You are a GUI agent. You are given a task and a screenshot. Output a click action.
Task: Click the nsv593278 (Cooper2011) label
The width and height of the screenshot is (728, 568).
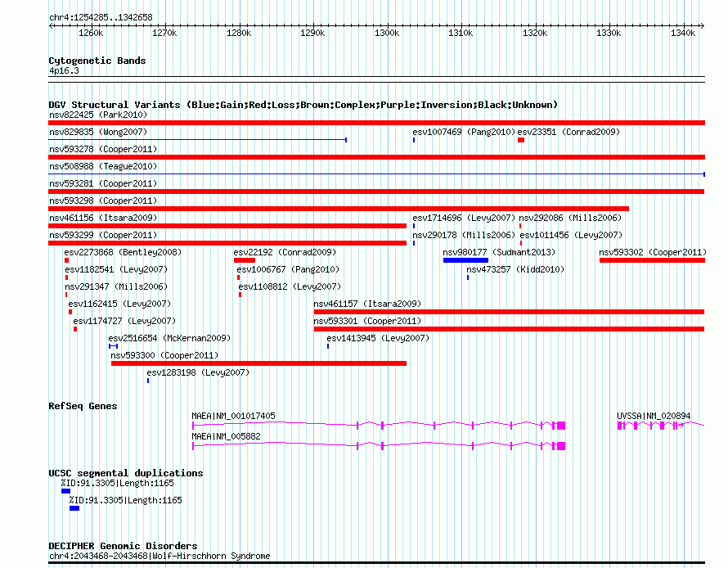tap(103, 149)
